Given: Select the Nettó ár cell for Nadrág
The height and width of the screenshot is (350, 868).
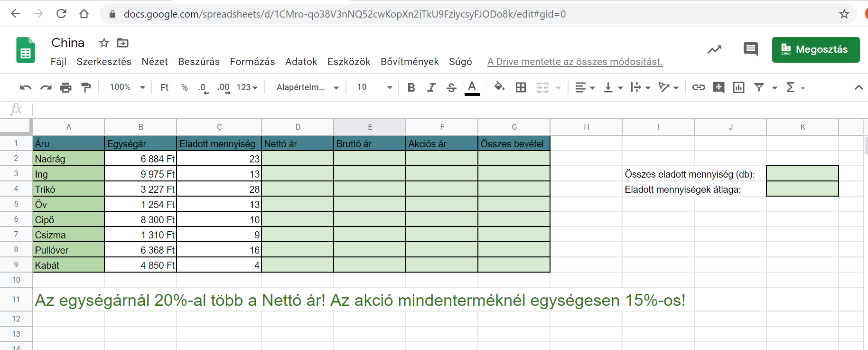Looking at the screenshot, I should pyautogui.click(x=298, y=159).
